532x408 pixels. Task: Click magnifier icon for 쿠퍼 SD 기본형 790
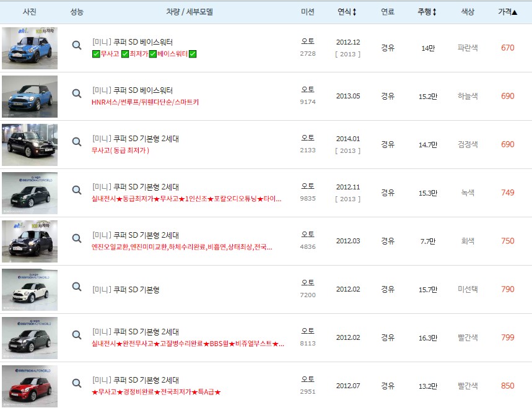(77, 287)
